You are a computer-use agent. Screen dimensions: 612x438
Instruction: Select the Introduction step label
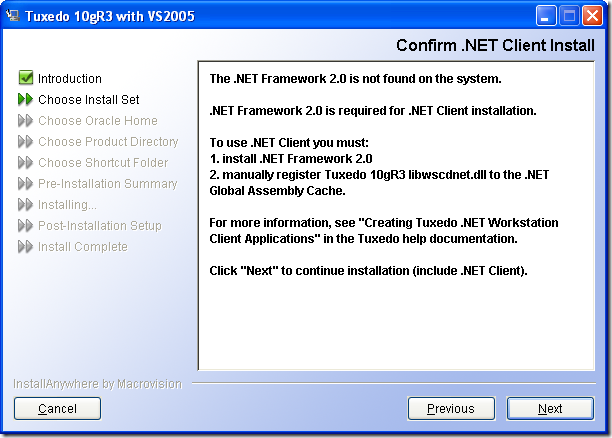(70, 78)
